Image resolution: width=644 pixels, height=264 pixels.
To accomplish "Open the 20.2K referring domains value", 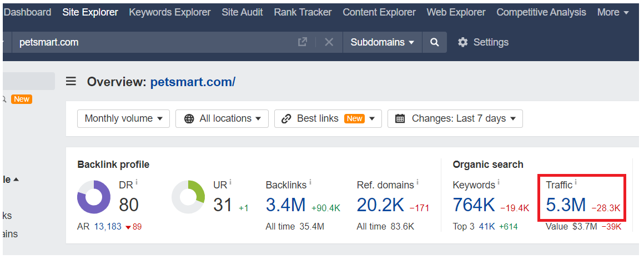I will [380, 205].
